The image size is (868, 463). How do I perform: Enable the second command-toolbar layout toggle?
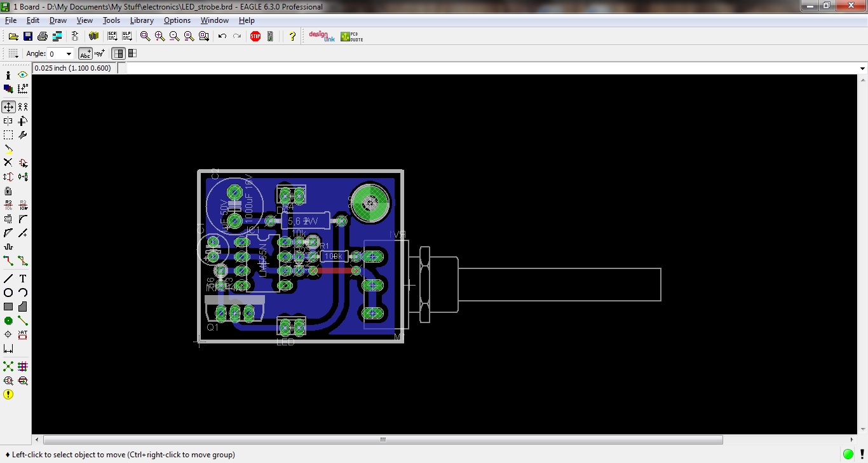pyautogui.click(x=132, y=54)
